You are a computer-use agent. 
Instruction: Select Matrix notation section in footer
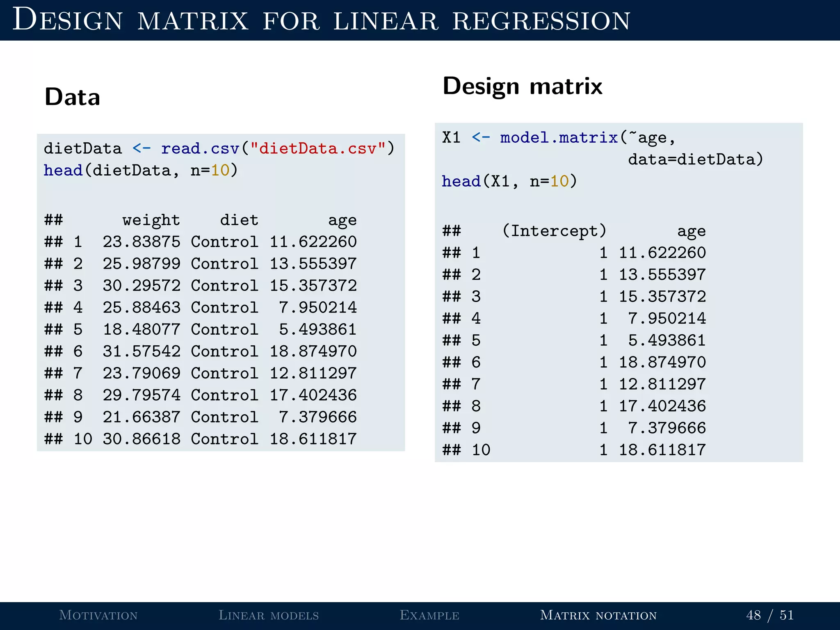coord(598,615)
